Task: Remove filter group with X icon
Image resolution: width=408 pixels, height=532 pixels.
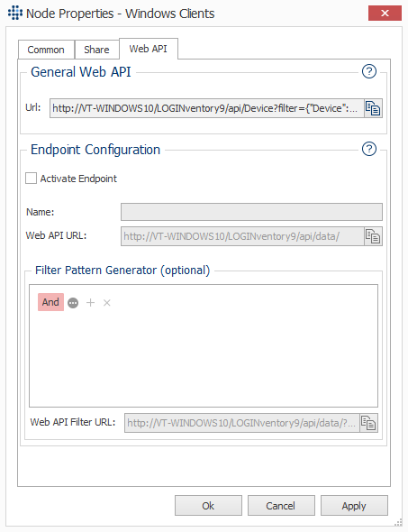Action: click(107, 303)
